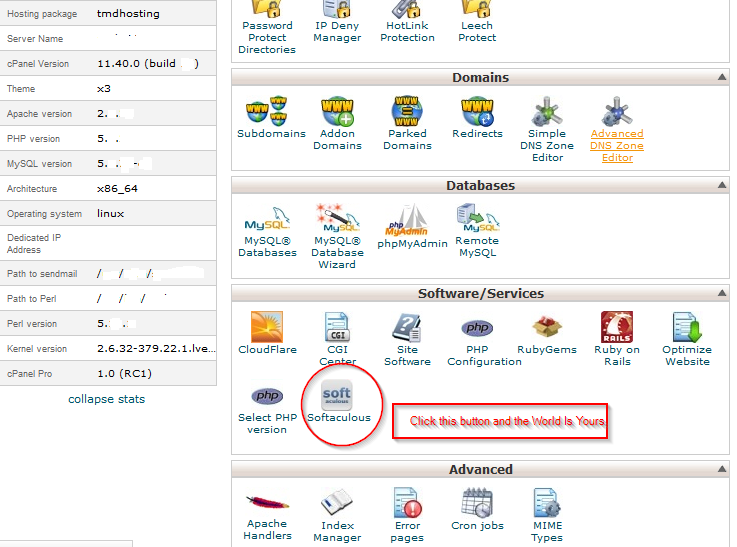The height and width of the screenshot is (547, 737).
Task: Click the tmdhosting hosting package value
Action: coord(128,14)
